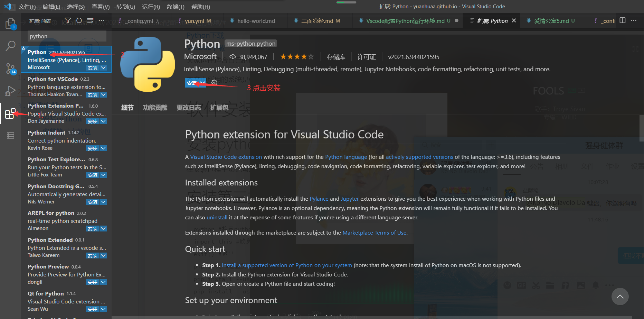Switch to the yun.yml tab
This screenshot has width=644, height=319.
point(198,21)
